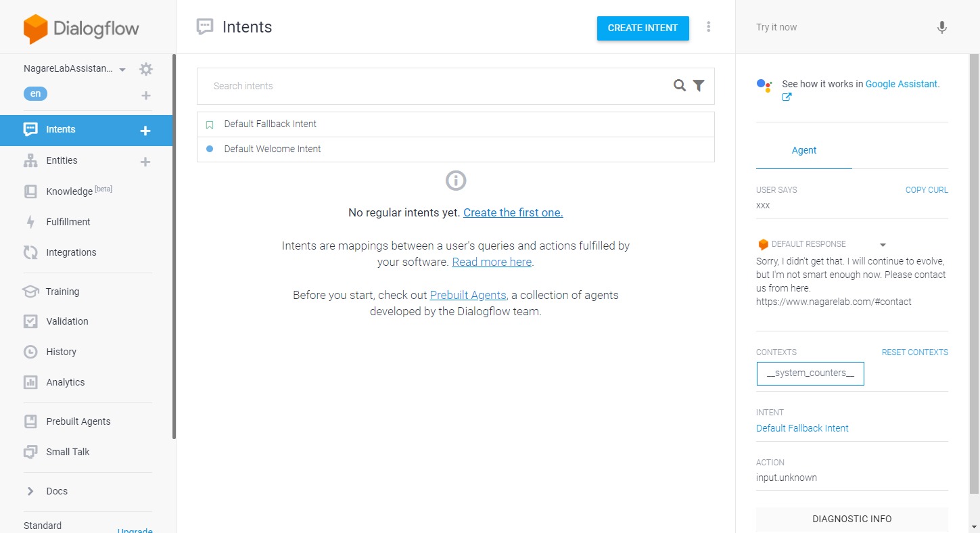Expand the Docs chevron
Image resolution: width=980 pixels, height=533 pixels.
coord(30,491)
